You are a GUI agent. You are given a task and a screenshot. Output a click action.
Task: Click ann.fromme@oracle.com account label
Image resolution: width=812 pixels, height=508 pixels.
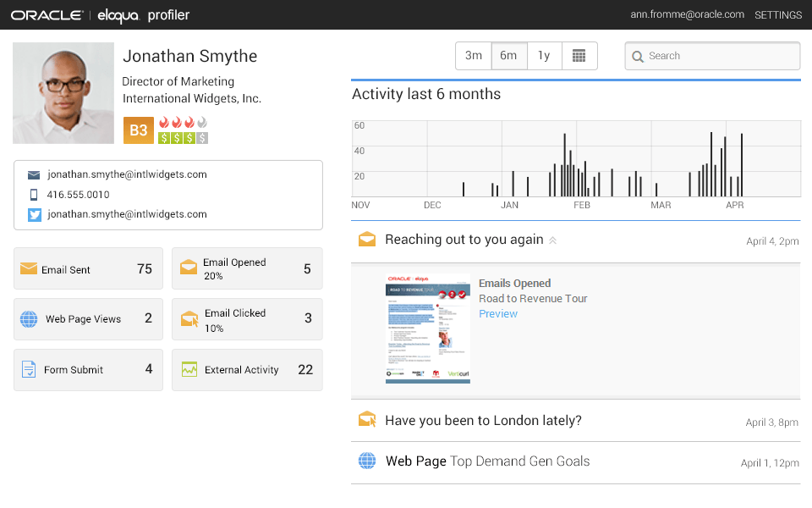coord(687,14)
